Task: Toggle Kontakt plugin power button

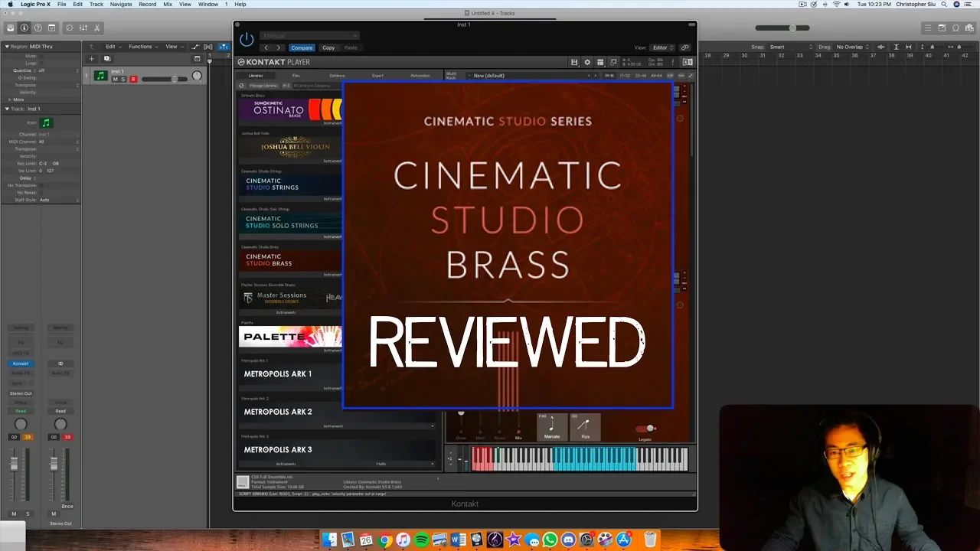Action: 247,39
